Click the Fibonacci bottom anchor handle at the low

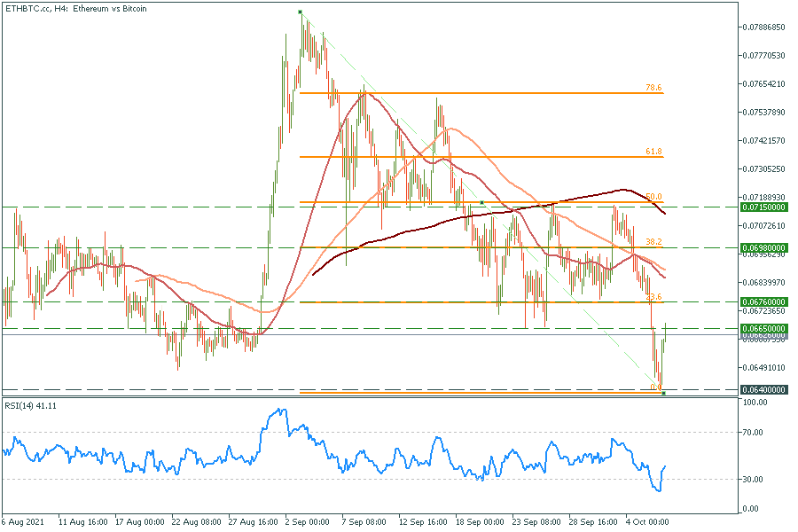[x=664, y=393]
